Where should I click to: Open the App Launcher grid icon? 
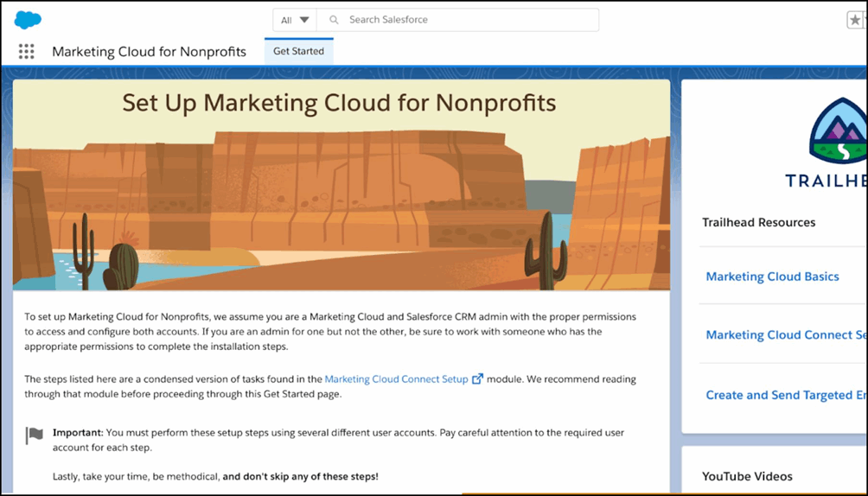pos(26,52)
